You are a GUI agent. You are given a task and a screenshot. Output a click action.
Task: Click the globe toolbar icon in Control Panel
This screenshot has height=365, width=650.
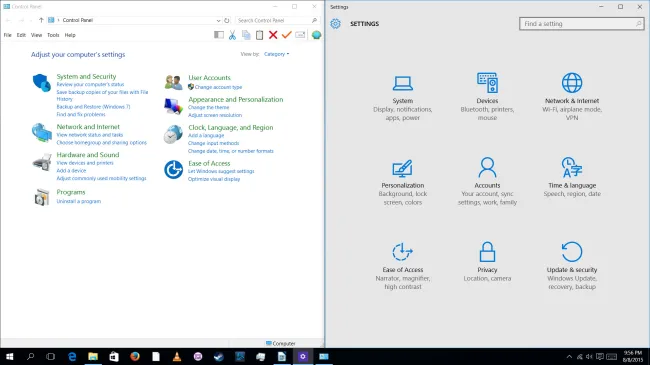coord(316,35)
